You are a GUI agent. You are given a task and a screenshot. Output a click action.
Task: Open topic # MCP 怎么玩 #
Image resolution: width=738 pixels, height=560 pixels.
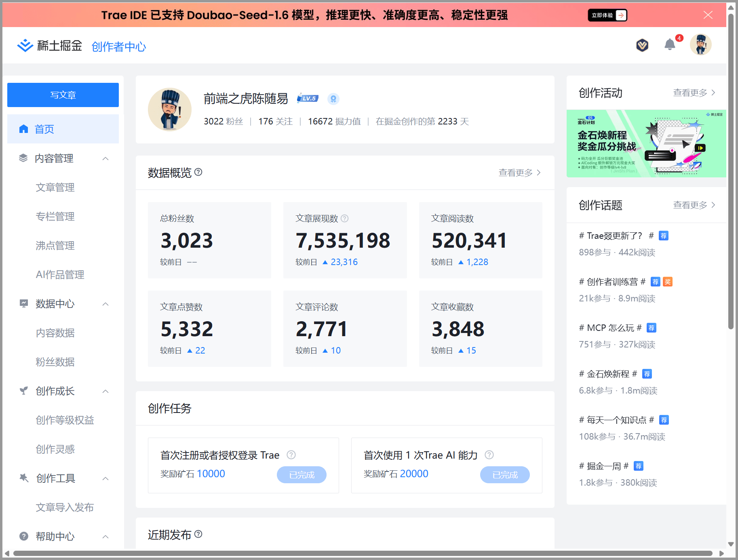tap(610, 328)
